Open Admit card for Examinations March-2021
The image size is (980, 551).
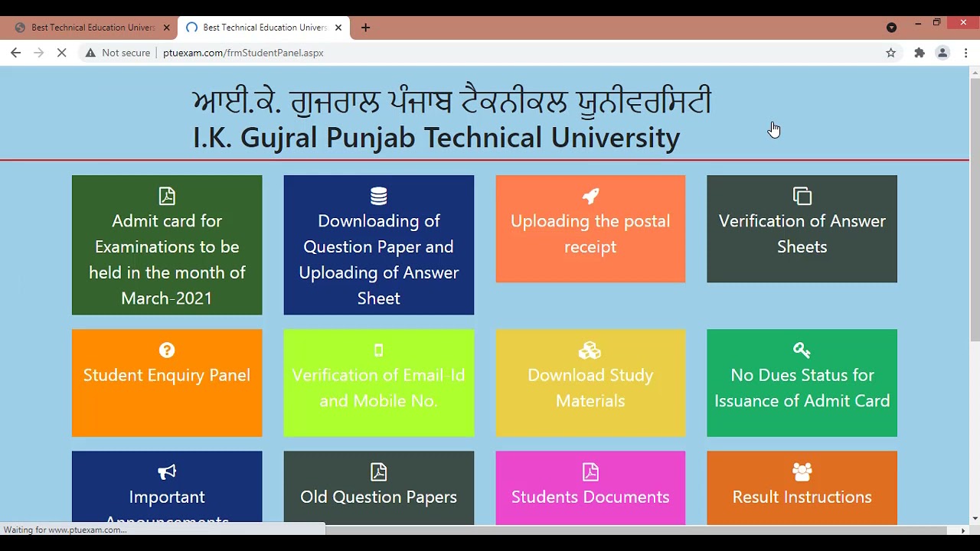[167, 245]
